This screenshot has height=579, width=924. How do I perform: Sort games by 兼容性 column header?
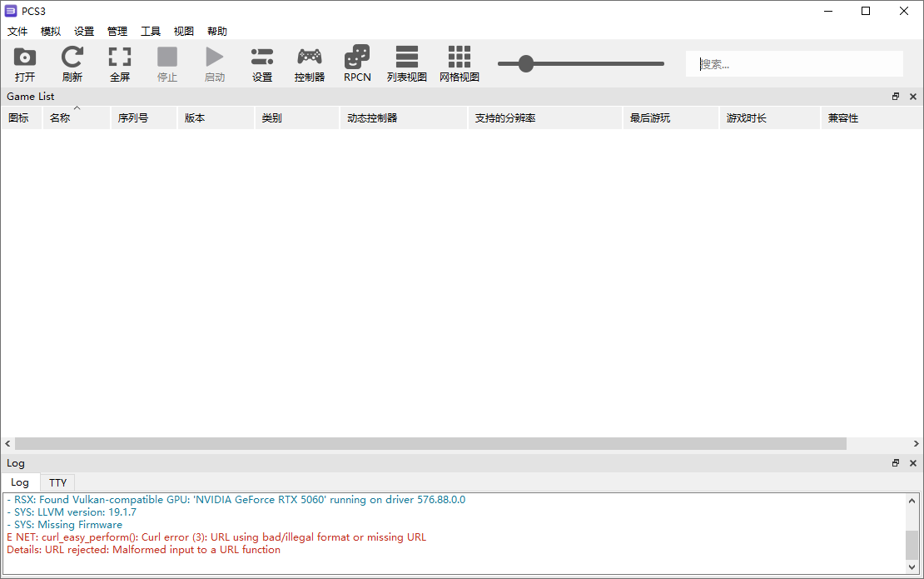coord(842,117)
